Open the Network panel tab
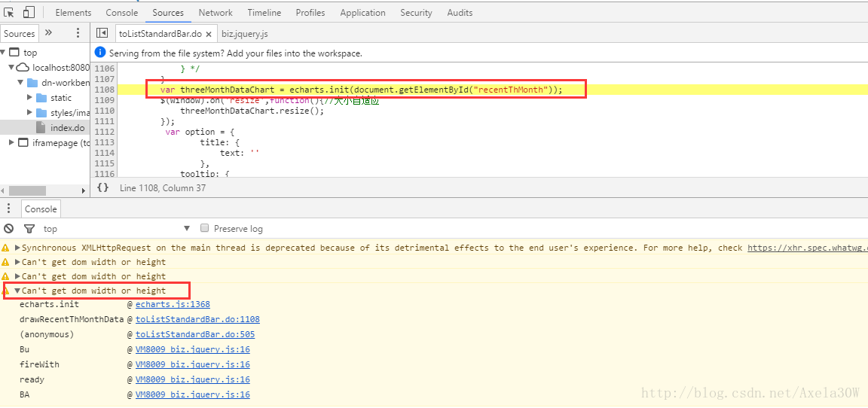 tap(216, 12)
